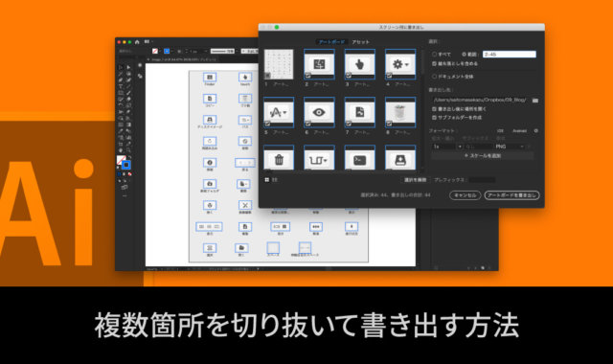Image resolution: width=613 pixels, height=364 pixels.
Task: Select the Lasso tool in Illustrator toolbar
Action: tap(128, 74)
